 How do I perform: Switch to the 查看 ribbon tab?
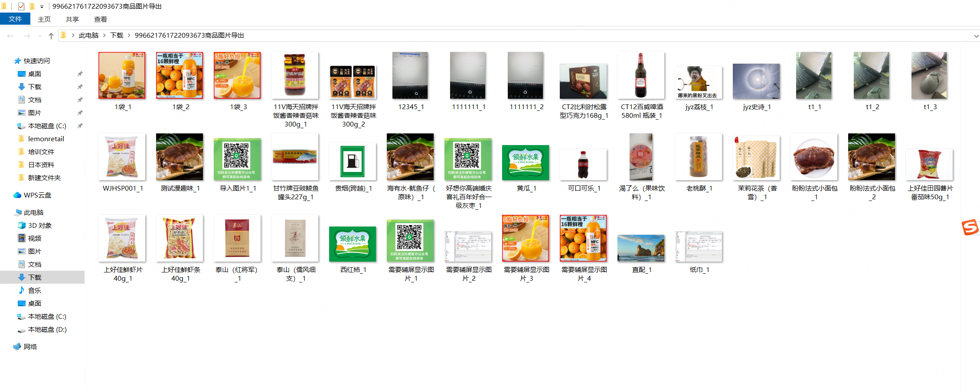click(101, 19)
